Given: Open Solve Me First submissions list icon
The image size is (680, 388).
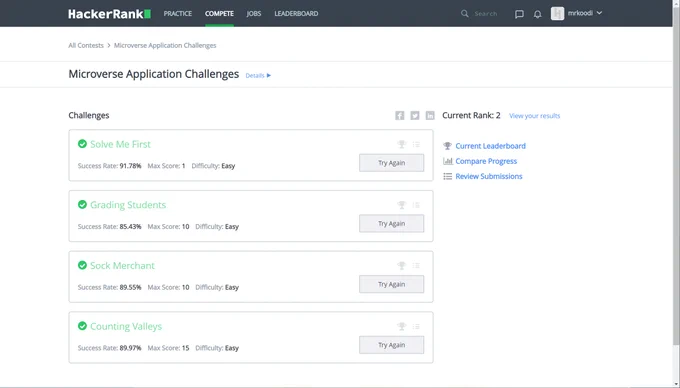Looking at the screenshot, I should [x=416, y=144].
